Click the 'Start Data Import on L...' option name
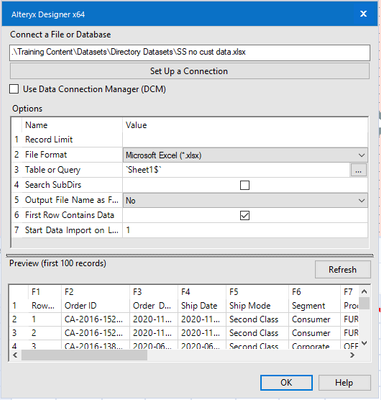 [71, 230]
